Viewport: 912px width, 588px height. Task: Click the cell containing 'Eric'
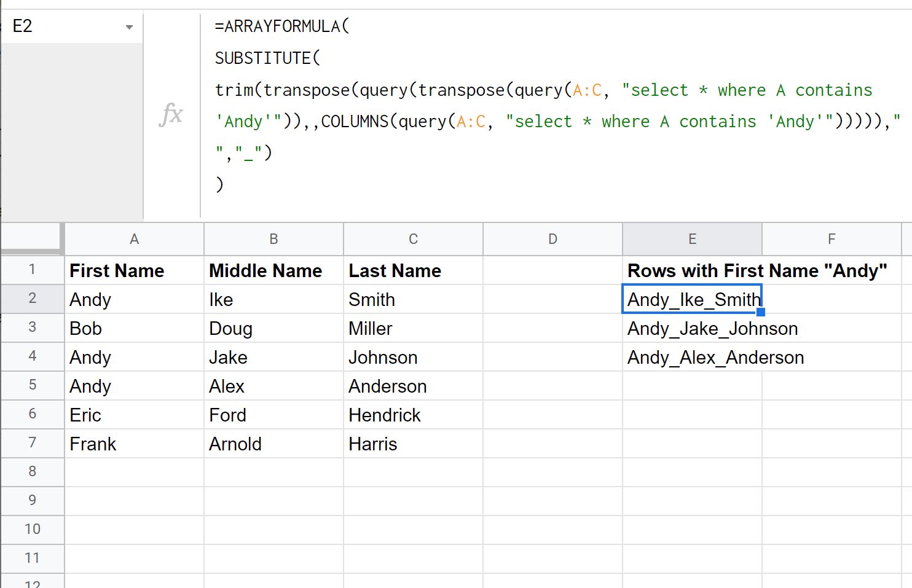click(134, 415)
